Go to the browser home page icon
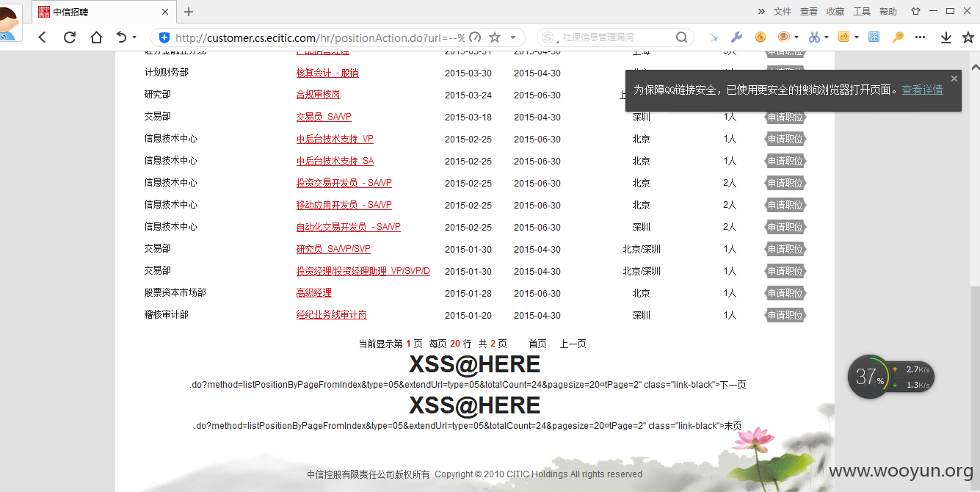This screenshot has width=980, height=492. click(x=96, y=37)
